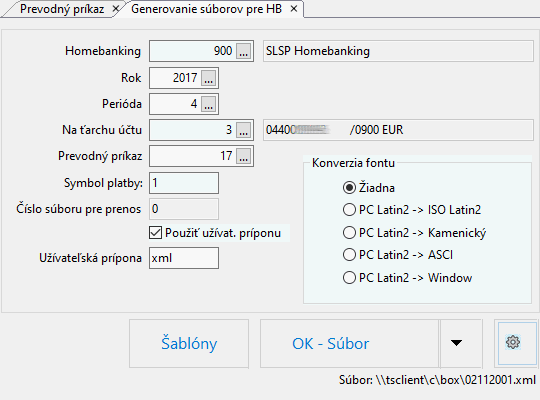Open lookup button for Prevodný príkaz field
540x400 pixels.
243,156
